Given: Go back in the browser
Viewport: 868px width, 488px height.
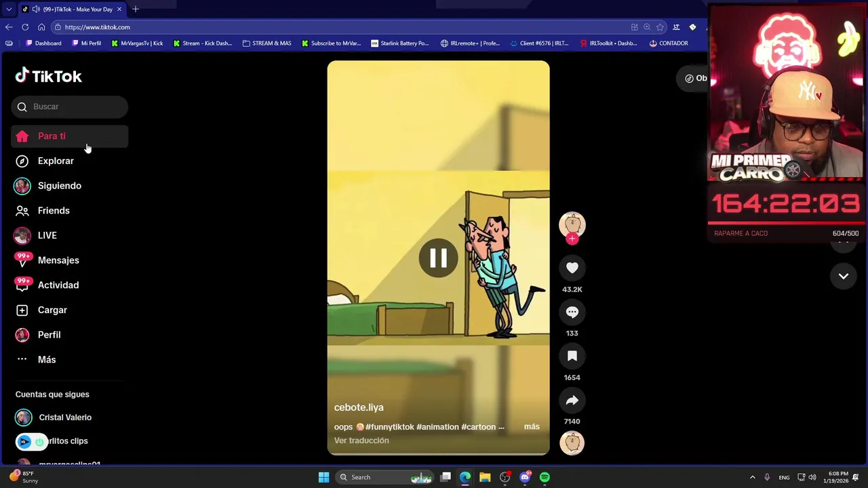Looking at the screenshot, I should pos(9,27).
